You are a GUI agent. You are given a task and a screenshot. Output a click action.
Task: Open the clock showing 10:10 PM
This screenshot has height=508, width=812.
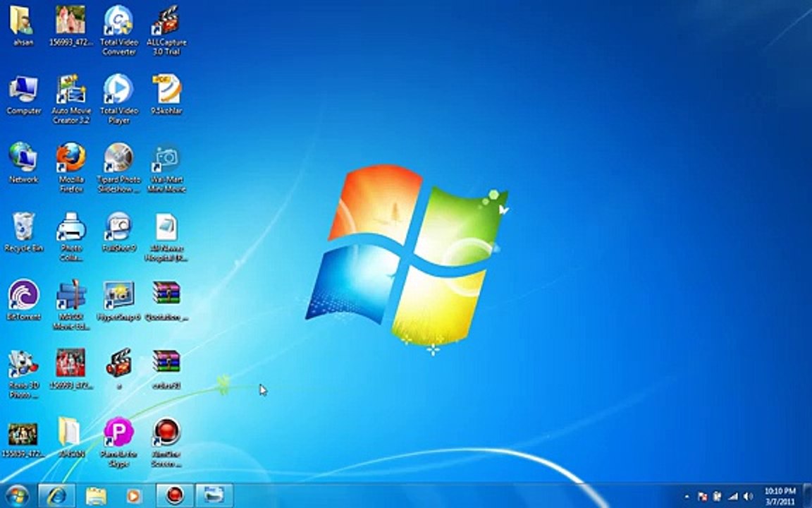pos(780,496)
